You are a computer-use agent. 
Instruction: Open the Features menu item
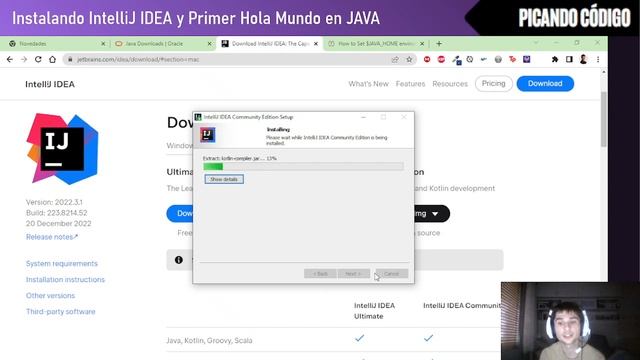[410, 84]
